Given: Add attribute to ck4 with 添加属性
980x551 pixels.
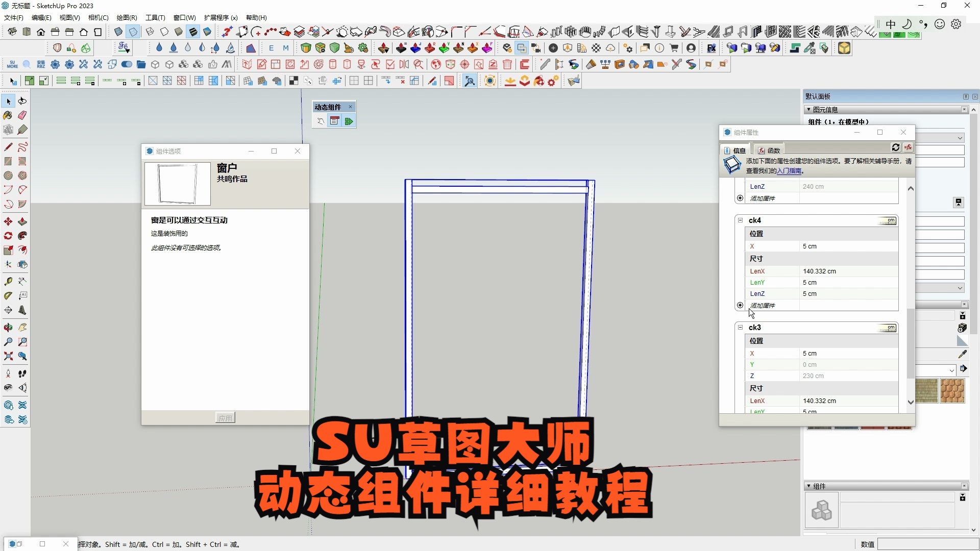Looking at the screenshot, I should point(763,306).
